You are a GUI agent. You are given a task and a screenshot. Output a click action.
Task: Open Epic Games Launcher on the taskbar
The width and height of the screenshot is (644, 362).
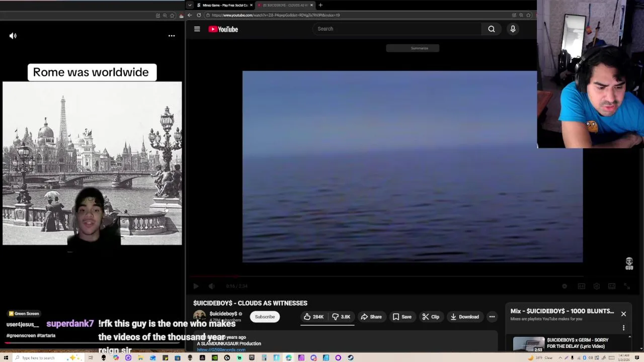coord(252,357)
